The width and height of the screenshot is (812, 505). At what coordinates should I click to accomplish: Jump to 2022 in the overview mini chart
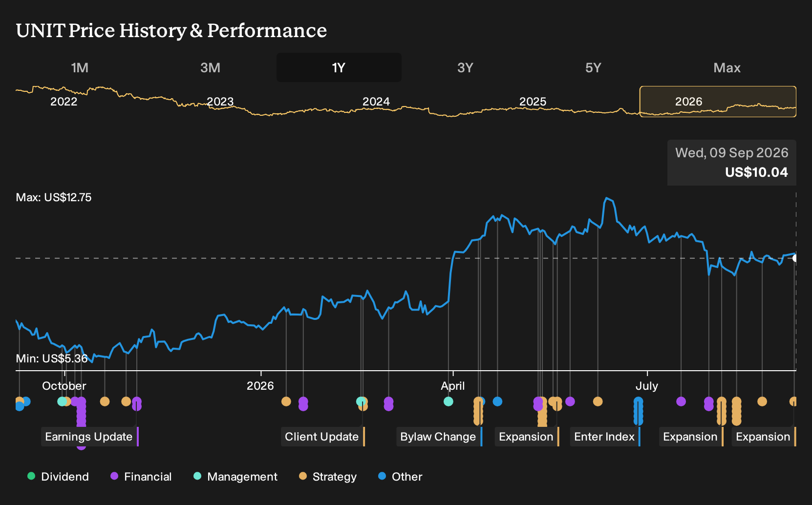point(64,102)
